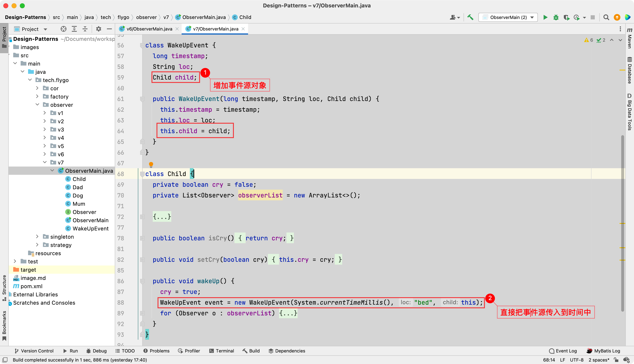The height and width of the screenshot is (364, 634).
Task: Click the intention lightbulb icon in editor
Action: tap(151, 164)
